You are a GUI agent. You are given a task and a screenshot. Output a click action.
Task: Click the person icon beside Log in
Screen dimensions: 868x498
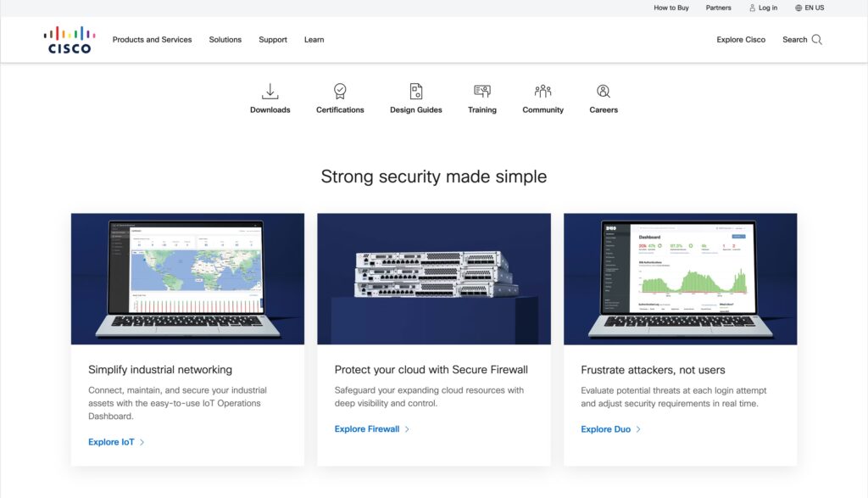(x=751, y=8)
